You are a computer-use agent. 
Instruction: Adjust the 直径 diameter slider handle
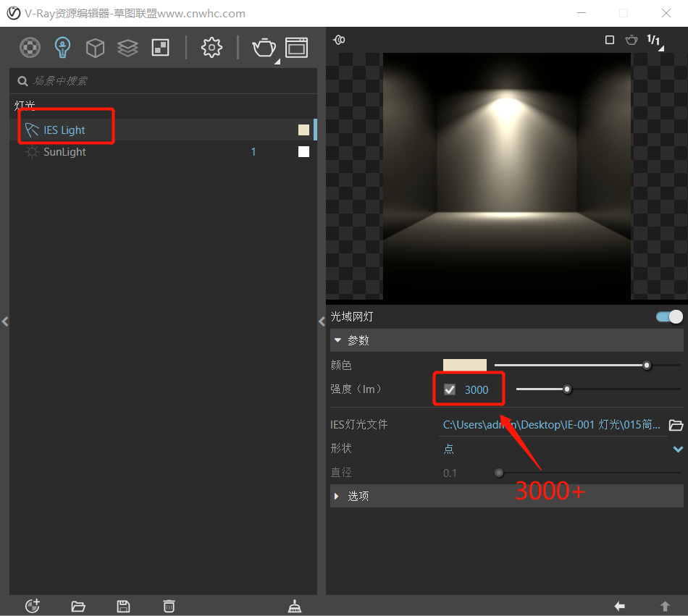click(x=498, y=473)
